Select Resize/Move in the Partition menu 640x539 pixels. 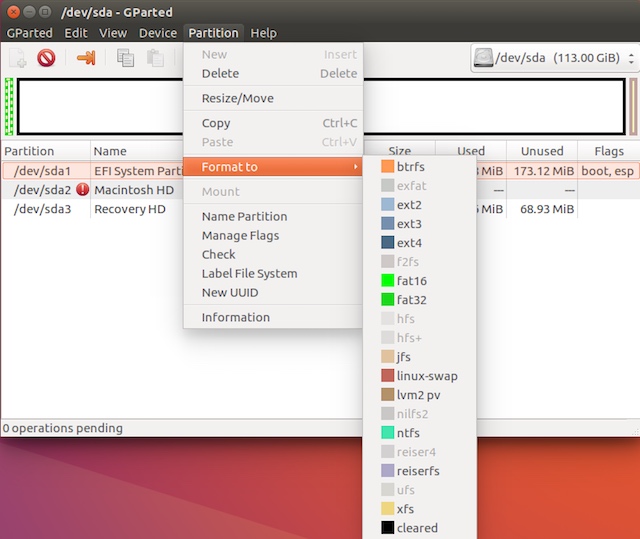[273, 98]
